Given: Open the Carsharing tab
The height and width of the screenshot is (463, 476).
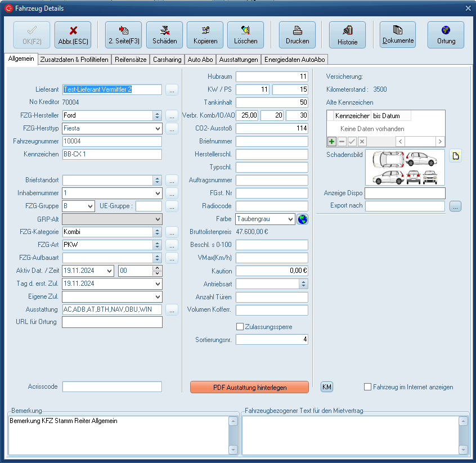Looking at the screenshot, I should pos(167,60).
